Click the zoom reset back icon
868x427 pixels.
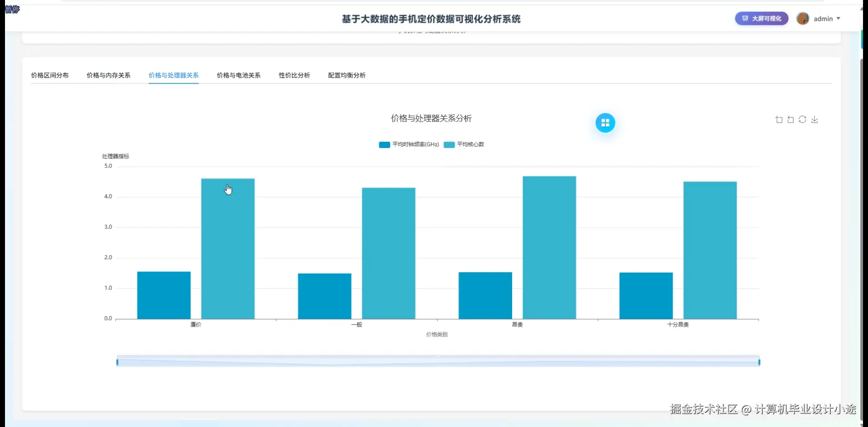(791, 120)
